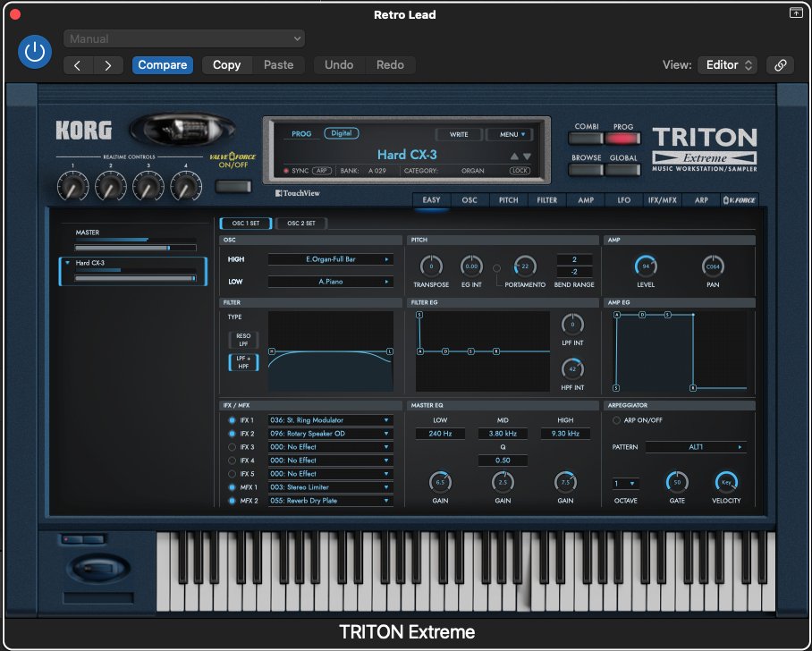
Task: Switch to the IFX/MFX tab
Action: pos(663,200)
